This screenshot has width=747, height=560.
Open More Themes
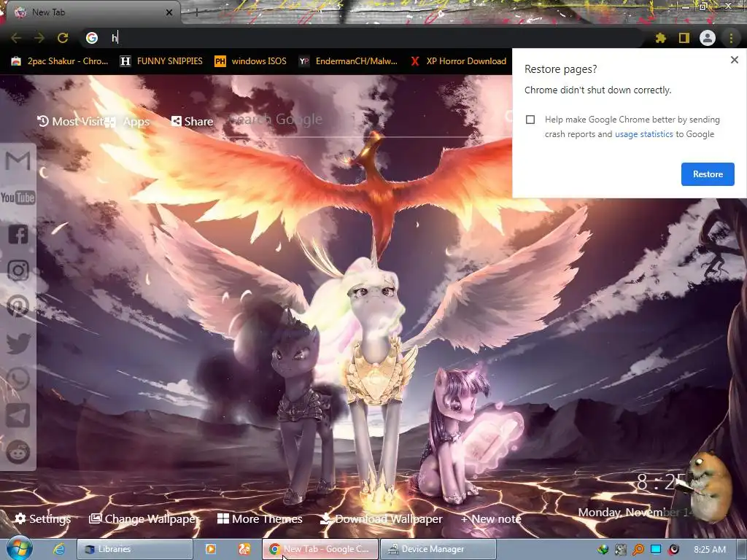[260, 518]
